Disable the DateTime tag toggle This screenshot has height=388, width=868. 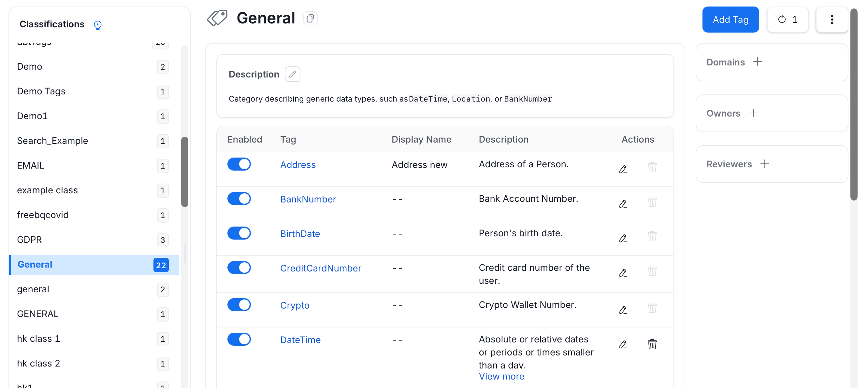pyautogui.click(x=239, y=339)
